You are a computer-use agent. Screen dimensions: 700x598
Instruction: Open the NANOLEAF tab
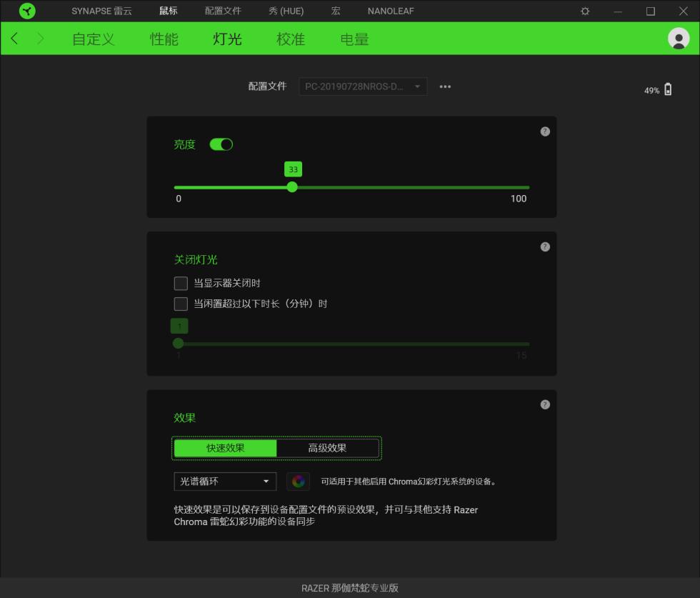pyautogui.click(x=391, y=11)
